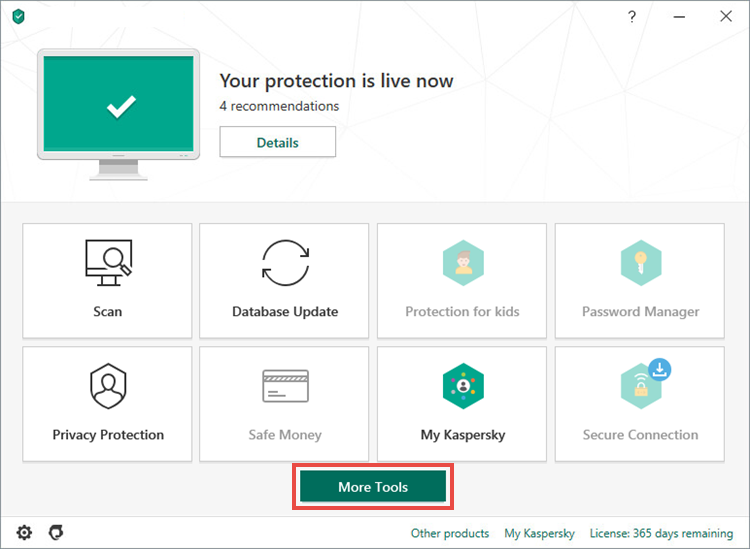Image resolution: width=750 pixels, height=549 pixels.
Task: Click the download badge on Secure Connection
Action: (660, 370)
